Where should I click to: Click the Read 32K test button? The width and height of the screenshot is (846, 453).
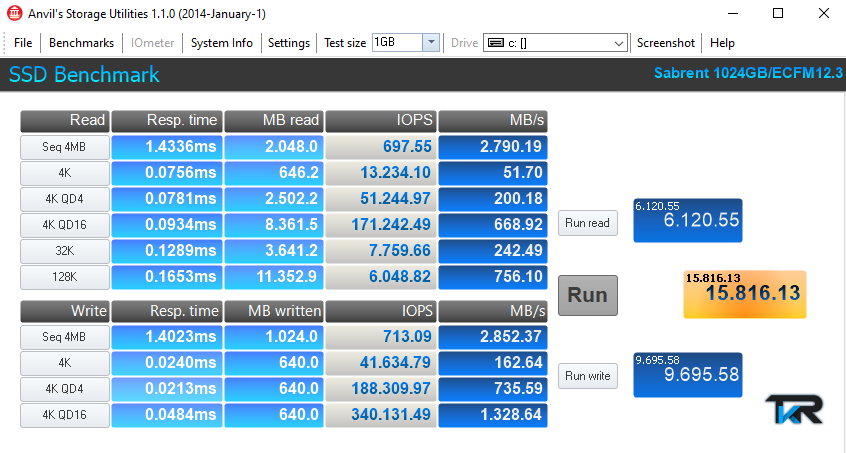pos(65,251)
